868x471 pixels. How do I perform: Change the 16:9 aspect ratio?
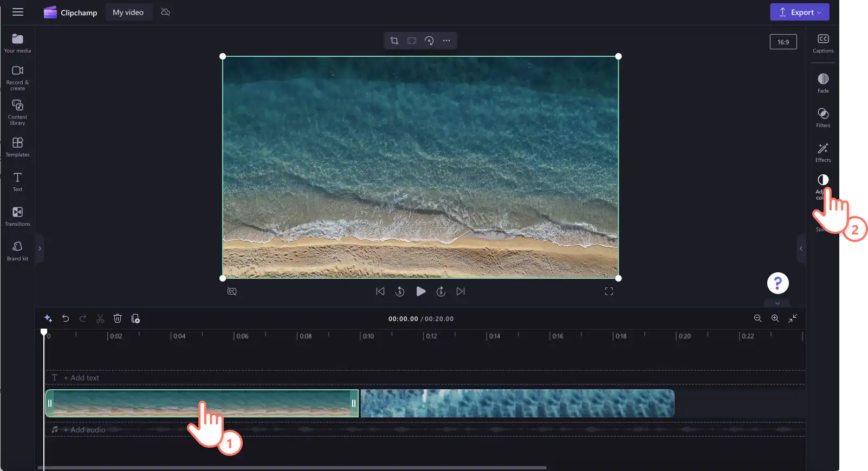(783, 42)
